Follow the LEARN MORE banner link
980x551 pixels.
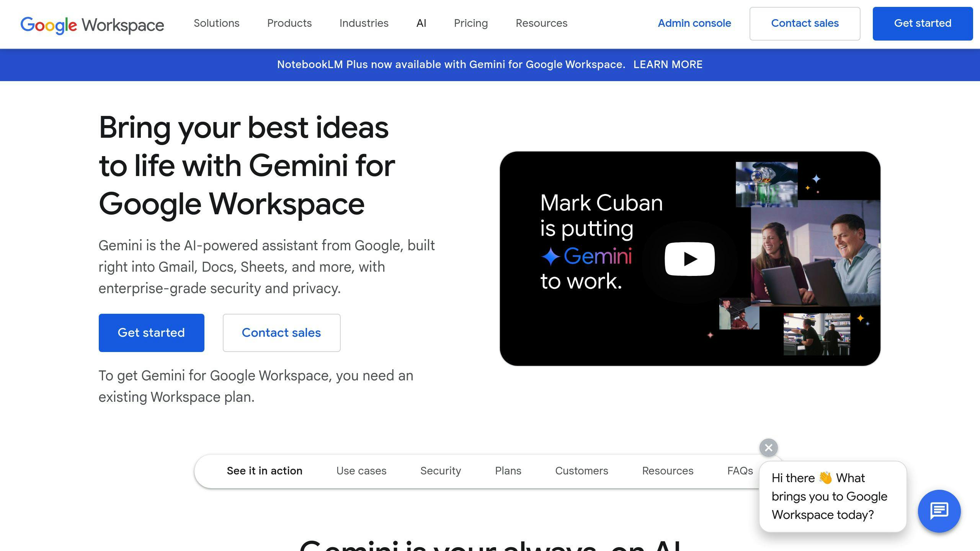coord(668,65)
